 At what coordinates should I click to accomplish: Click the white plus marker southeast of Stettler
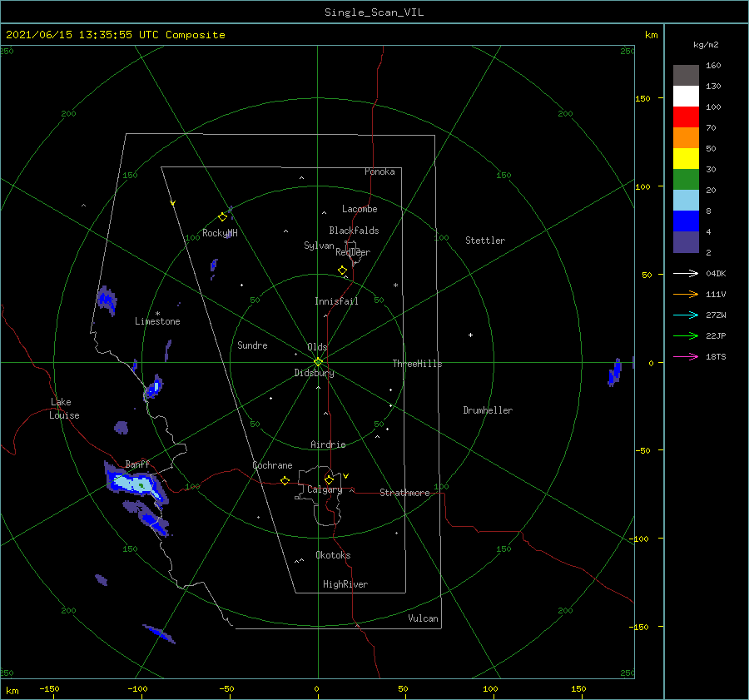coord(470,335)
